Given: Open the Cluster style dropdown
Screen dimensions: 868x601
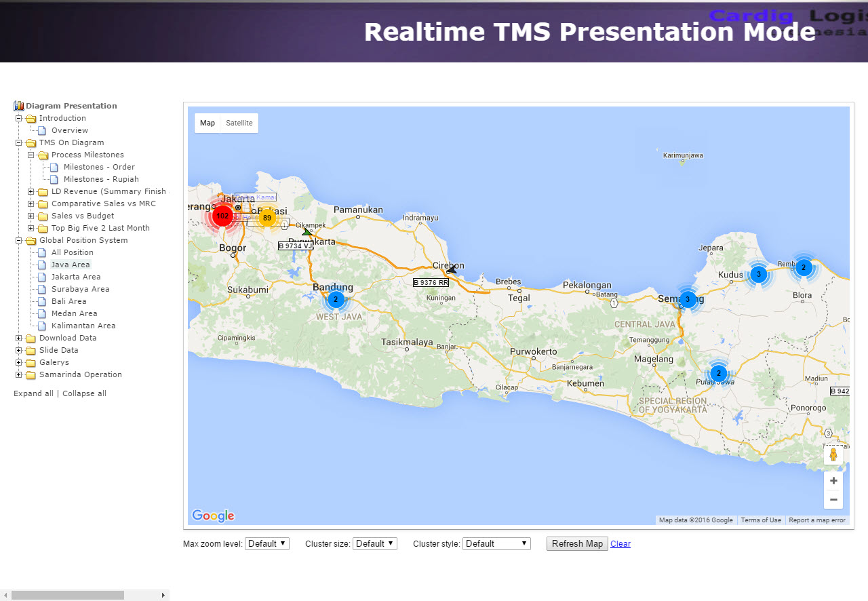Looking at the screenshot, I should tap(496, 543).
